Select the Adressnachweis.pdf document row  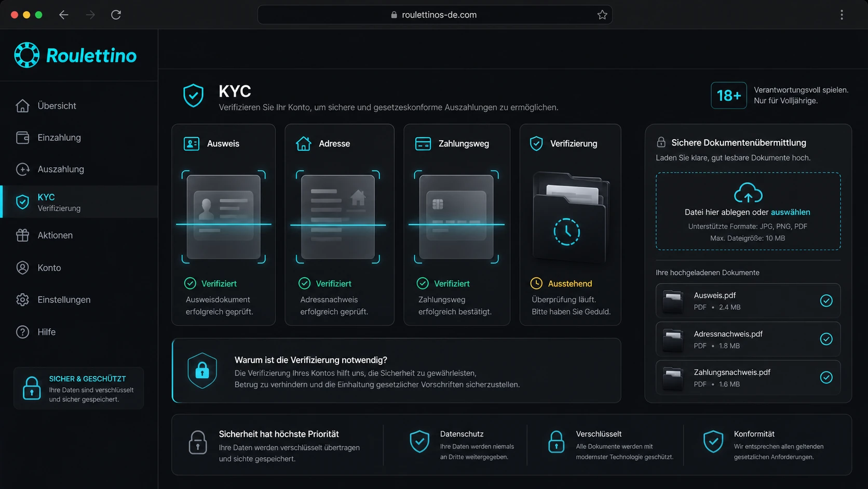(748, 339)
